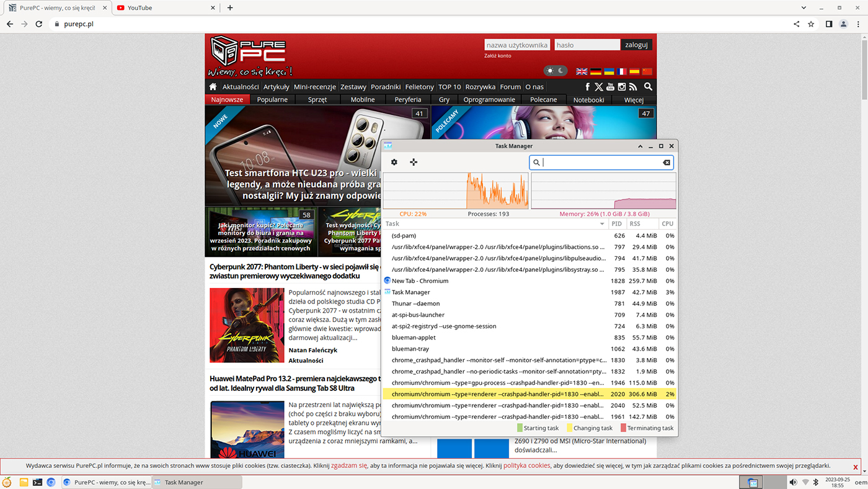
Task: Open PurePC Facebook page icon
Action: click(x=587, y=87)
